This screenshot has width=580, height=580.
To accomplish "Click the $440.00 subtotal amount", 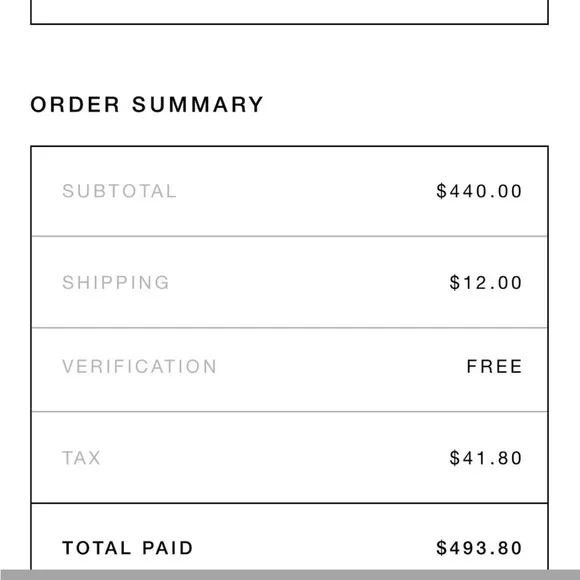I will pyautogui.click(x=479, y=191).
